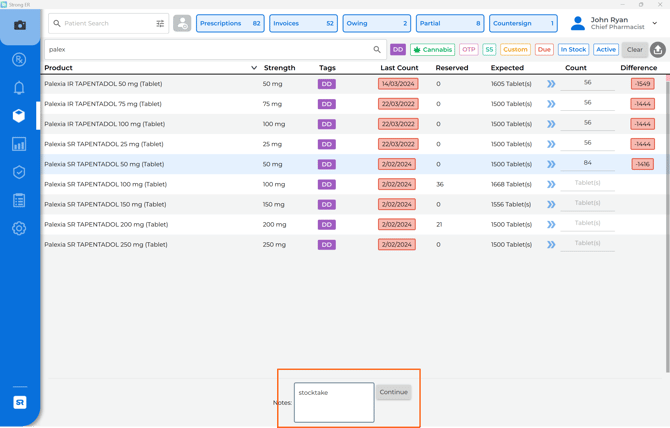Click the patient profile icon beside search
The width and height of the screenshot is (670, 428).
tap(182, 23)
